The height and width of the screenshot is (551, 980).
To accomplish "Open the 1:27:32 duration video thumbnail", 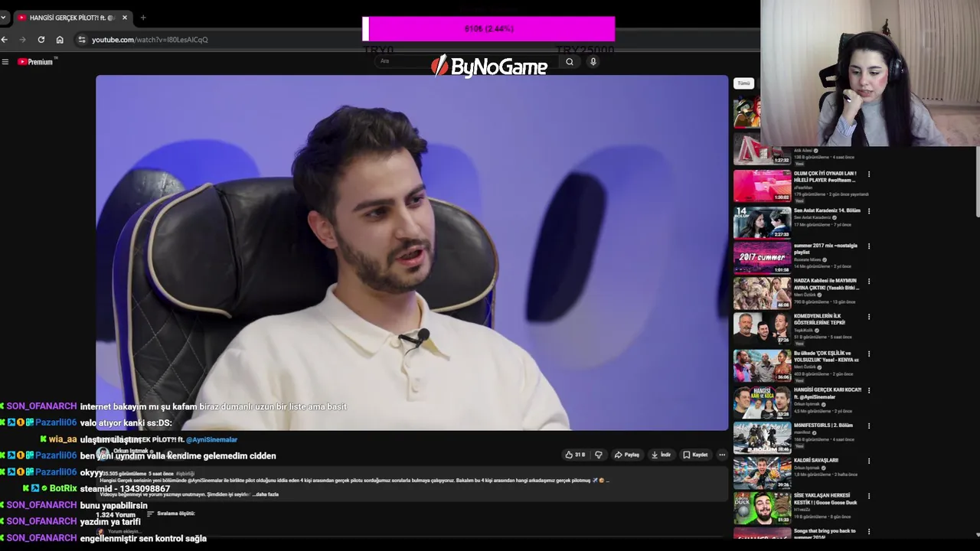I will (x=763, y=150).
